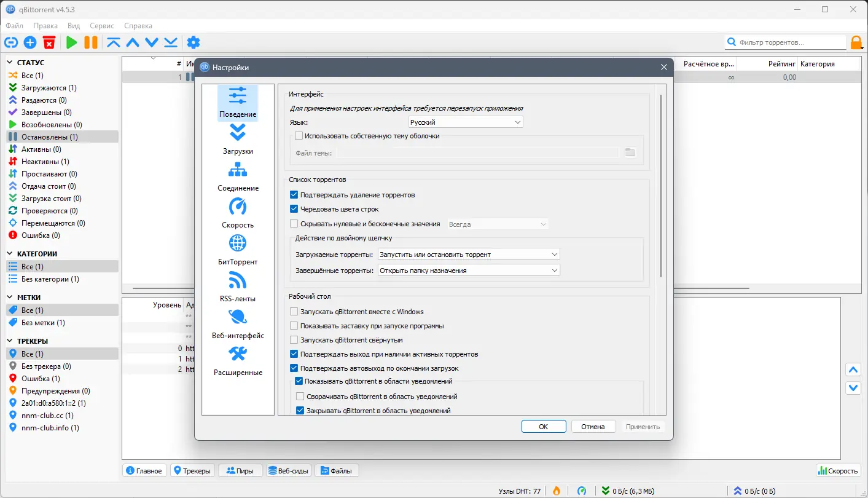Click the blue down arrow button at right
The width and height of the screenshot is (868, 498).
click(x=853, y=388)
